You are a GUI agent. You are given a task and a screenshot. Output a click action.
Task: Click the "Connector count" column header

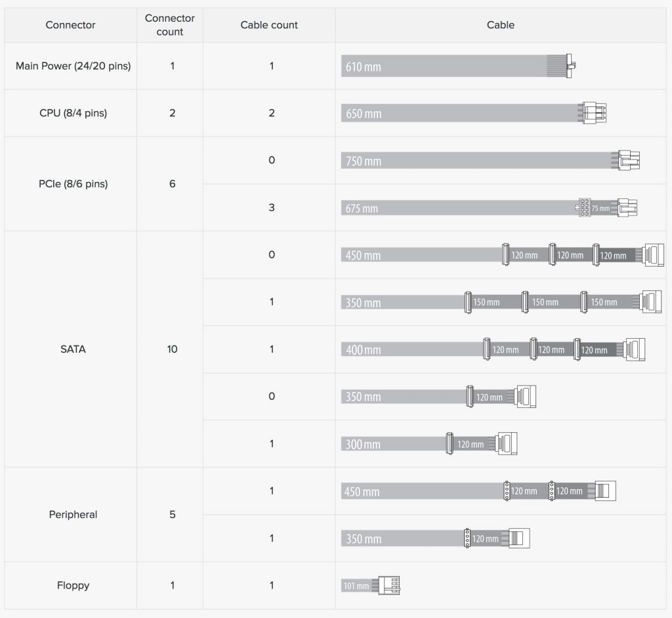tap(170, 25)
